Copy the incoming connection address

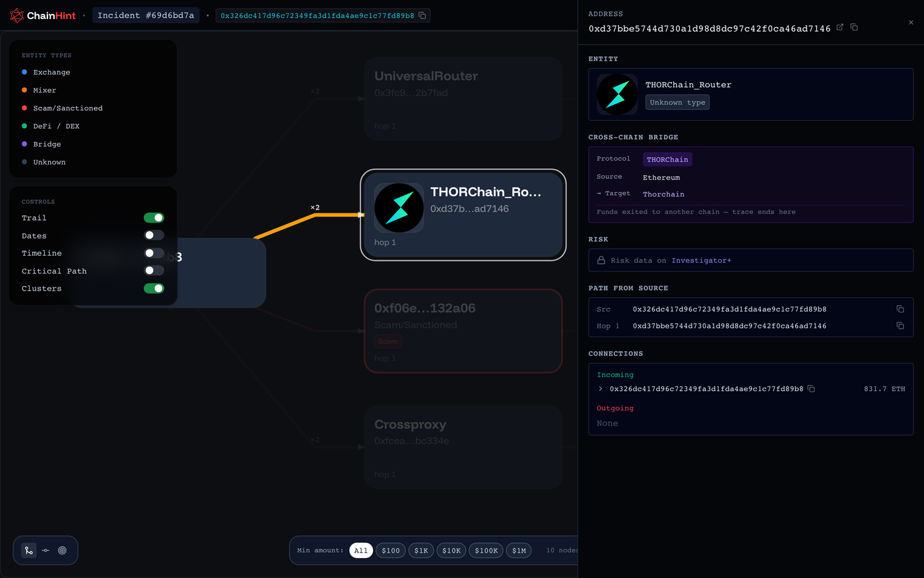(x=811, y=389)
